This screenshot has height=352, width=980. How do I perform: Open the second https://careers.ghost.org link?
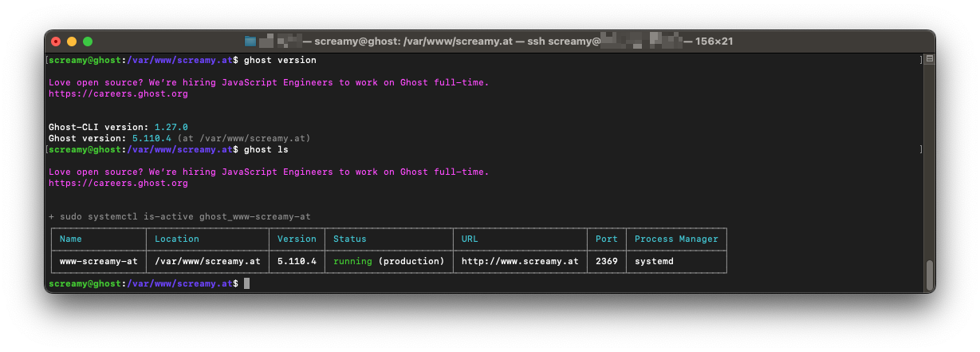118,183
